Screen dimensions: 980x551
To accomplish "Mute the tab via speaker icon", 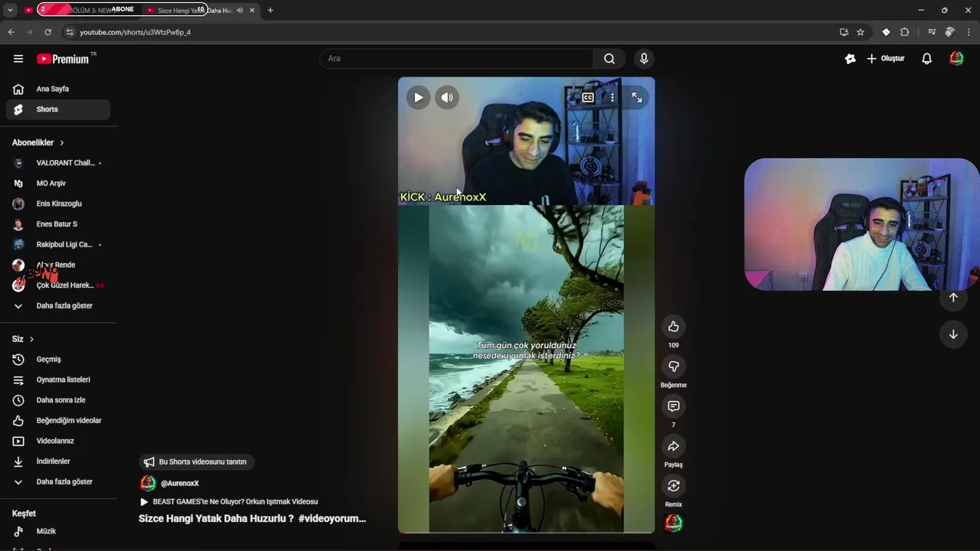I will pyautogui.click(x=240, y=10).
